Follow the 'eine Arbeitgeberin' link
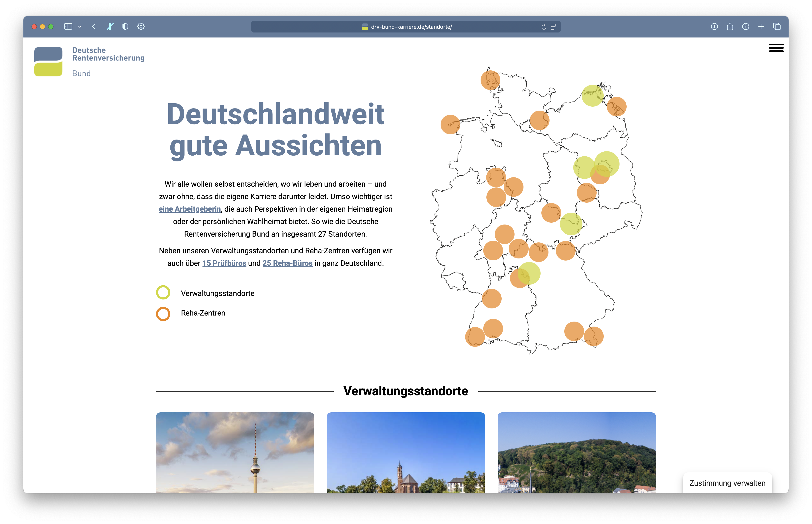Viewport: 812px width, 524px height. [190, 209]
